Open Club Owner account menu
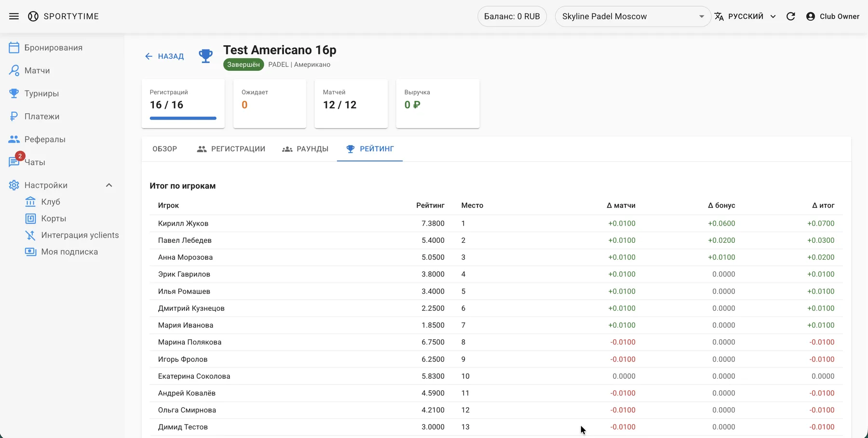 (x=833, y=16)
